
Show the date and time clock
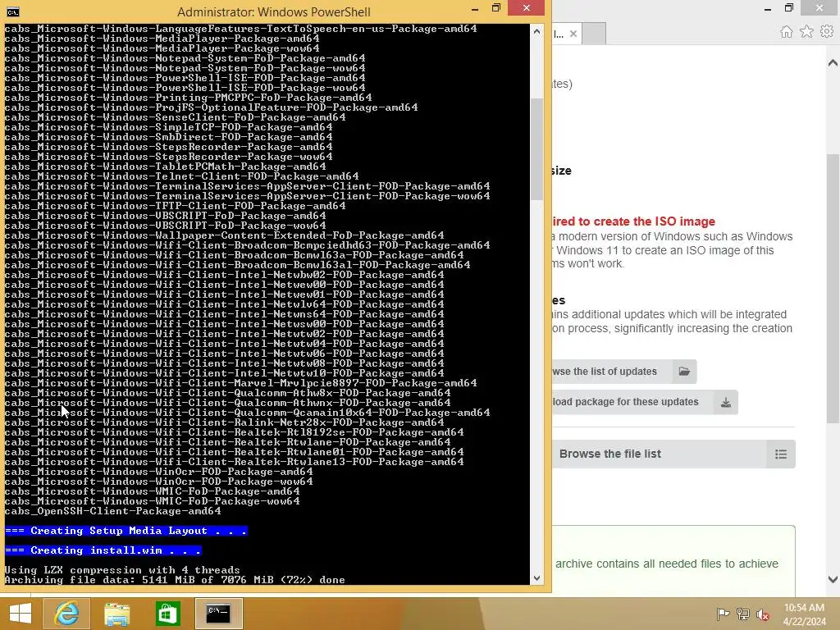point(804,614)
